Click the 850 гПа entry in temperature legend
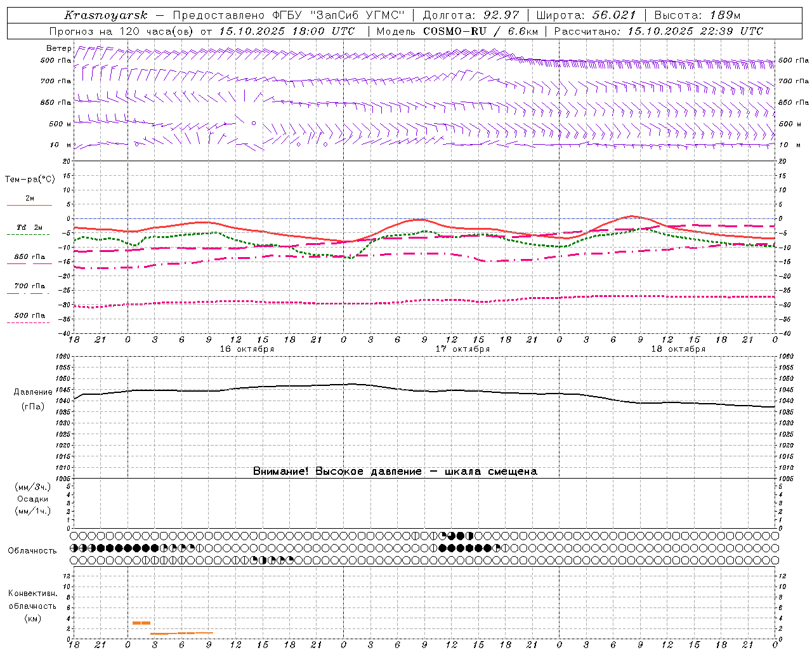812x650 pixels. pyautogui.click(x=29, y=257)
